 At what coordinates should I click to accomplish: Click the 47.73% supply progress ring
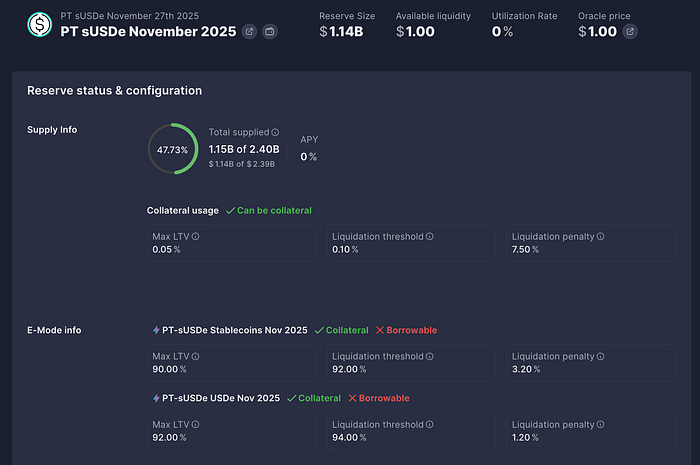point(174,149)
